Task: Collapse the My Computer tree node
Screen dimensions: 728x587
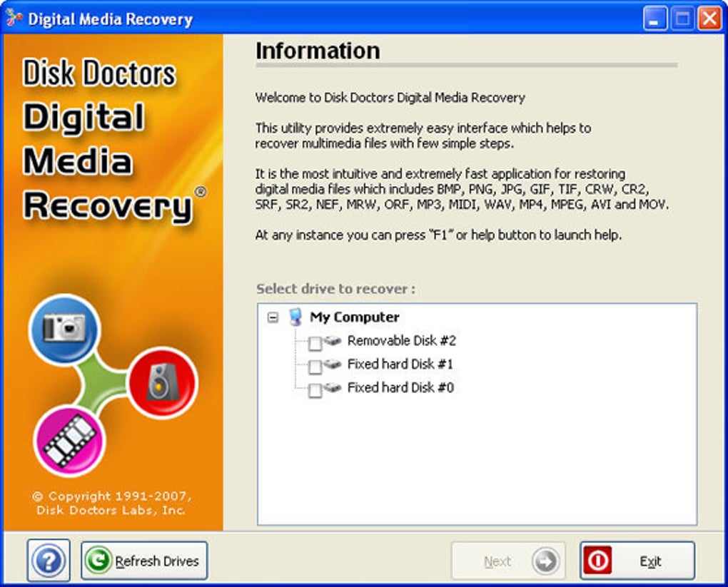Action: pyautogui.click(x=273, y=317)
